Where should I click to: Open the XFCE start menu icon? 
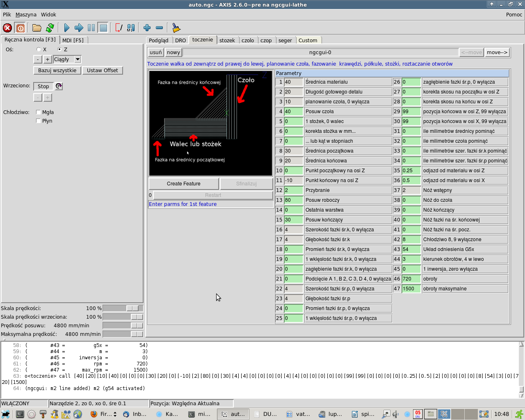coord(5,414)
